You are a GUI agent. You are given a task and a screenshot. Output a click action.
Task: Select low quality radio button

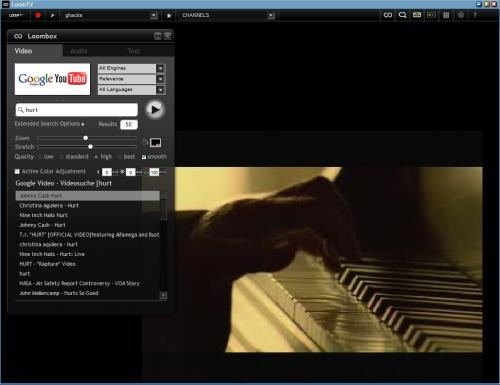coord(40,157)
